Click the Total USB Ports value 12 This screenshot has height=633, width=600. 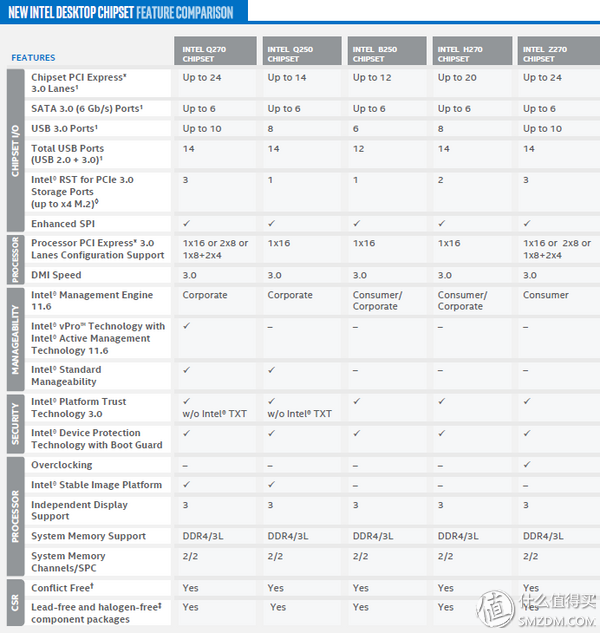coord(359,149)
